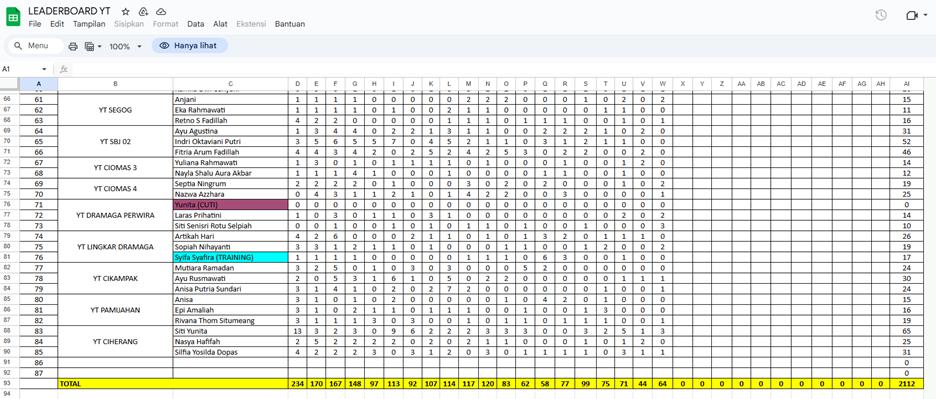
Task: Click the Siti Senisri Rotu Selpiah cell
Action: pos(230,226)
